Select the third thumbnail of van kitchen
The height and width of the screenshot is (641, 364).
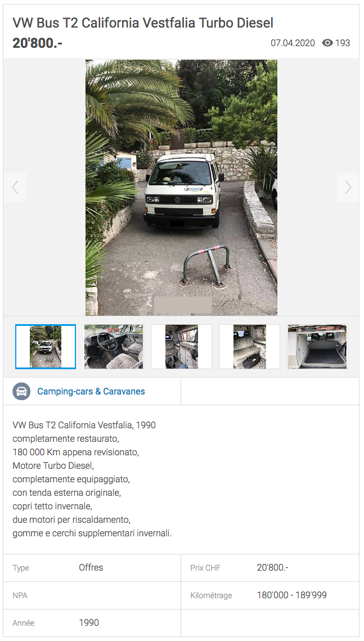[x=181, y=347]
